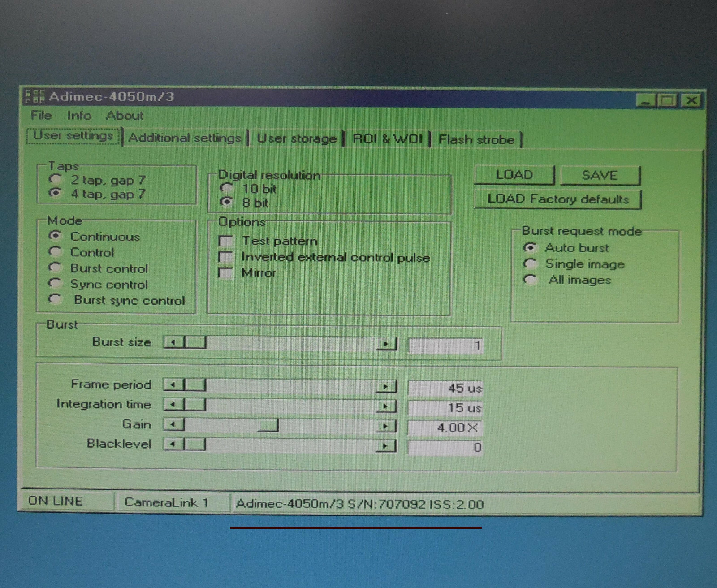Click the Burst size slider thumb
The image size is (717, 588).
[x=195, y=342]
